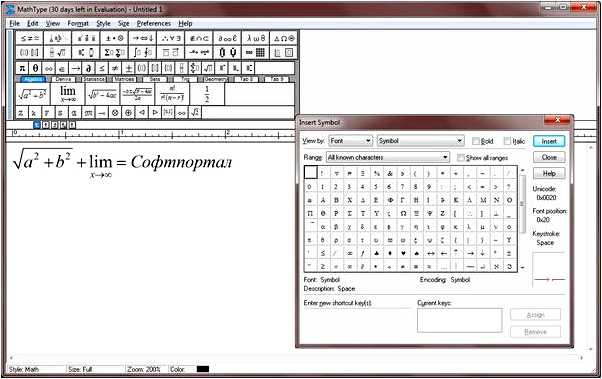602x379 pixels.
Task: Open the matrix templates palette
Action: click(255, 52)
